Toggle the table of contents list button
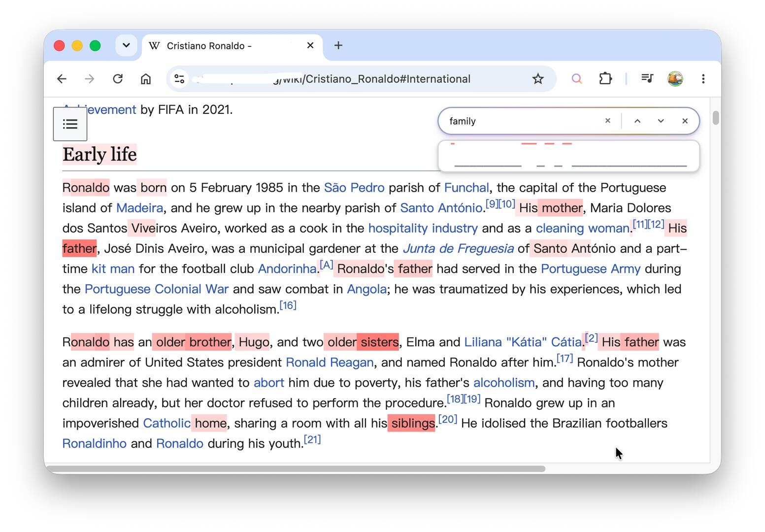The width and height of the screenshot is (765, 532). (x=70, y=124)
